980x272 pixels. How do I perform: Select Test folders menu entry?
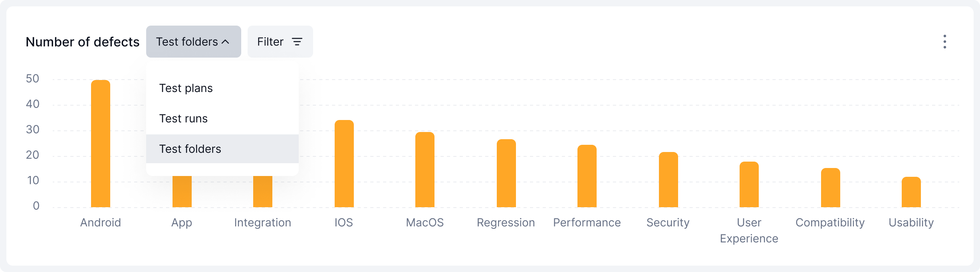coord(190,149)
